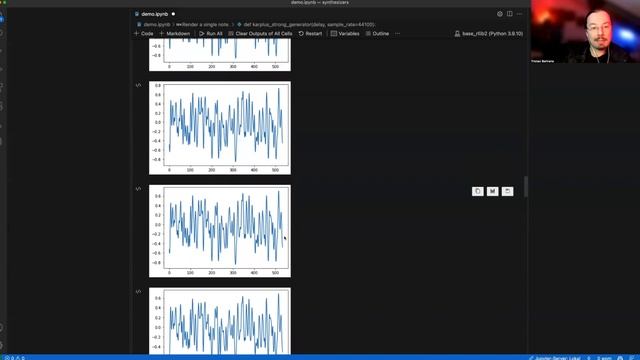Change presentation icon beside bottom plot

138,292
